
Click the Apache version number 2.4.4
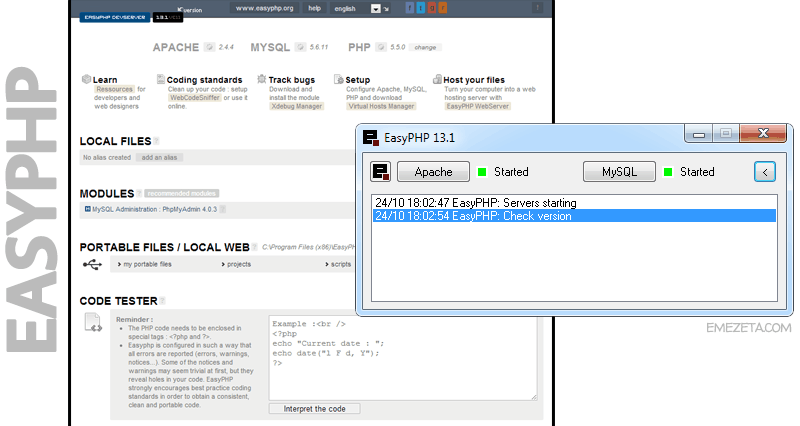pyautogui.click(x=226, y=47)
